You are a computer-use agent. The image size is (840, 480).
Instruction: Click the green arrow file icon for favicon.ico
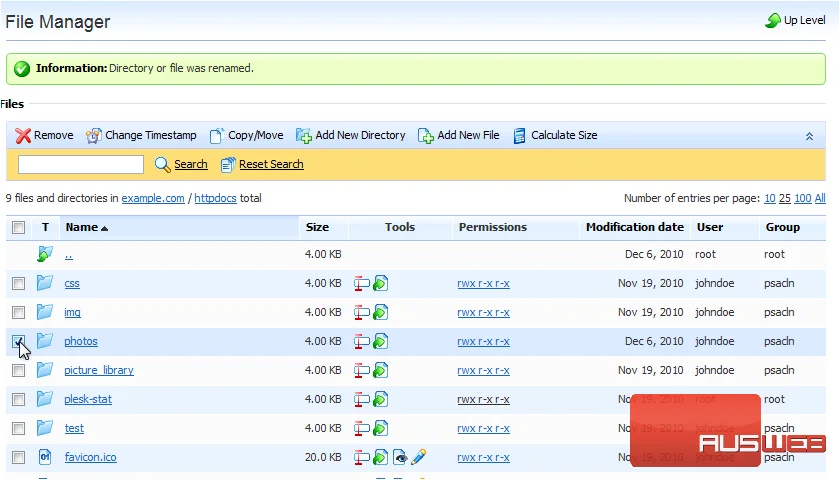(x=380, y=457)
